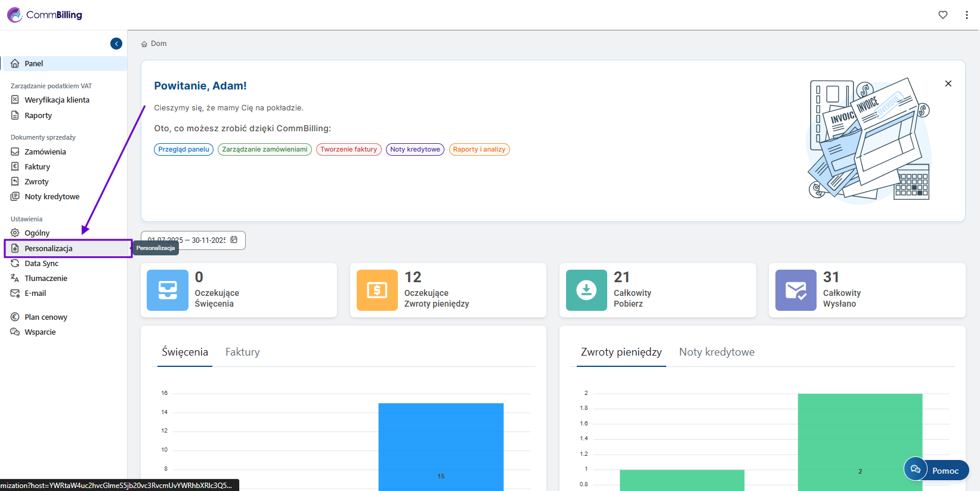The height and width of the screenshot is (491, 980).
Task: Click the orange pending refunds tile icon
Action: click(377, 290)
